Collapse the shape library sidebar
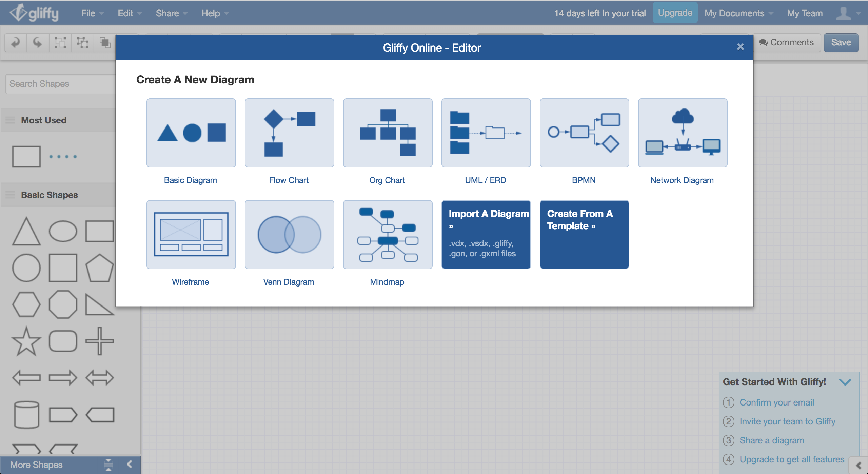 (129, 464)
